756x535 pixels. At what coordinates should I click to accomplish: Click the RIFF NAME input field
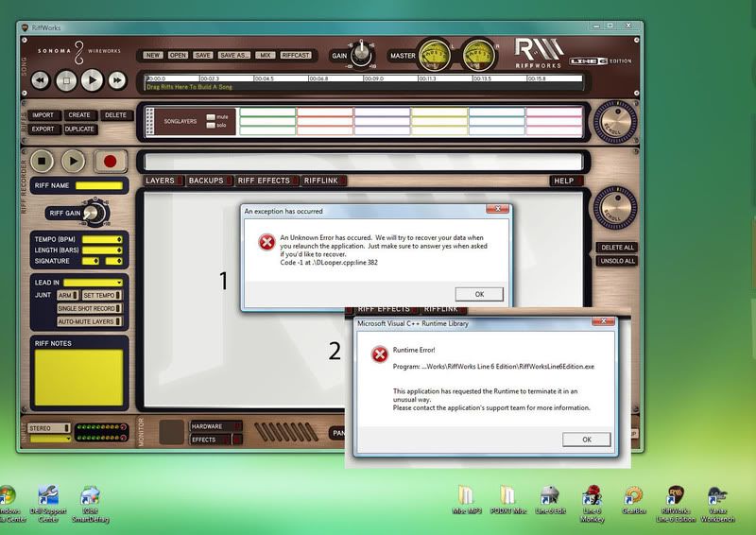pyautogui.click(x=99, y=185)
